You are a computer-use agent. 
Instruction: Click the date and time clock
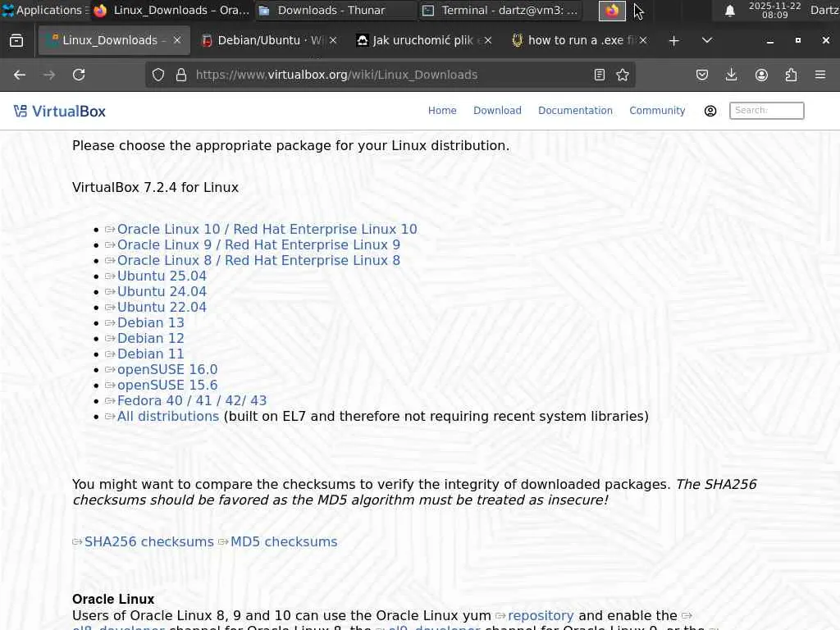(774, 10)
